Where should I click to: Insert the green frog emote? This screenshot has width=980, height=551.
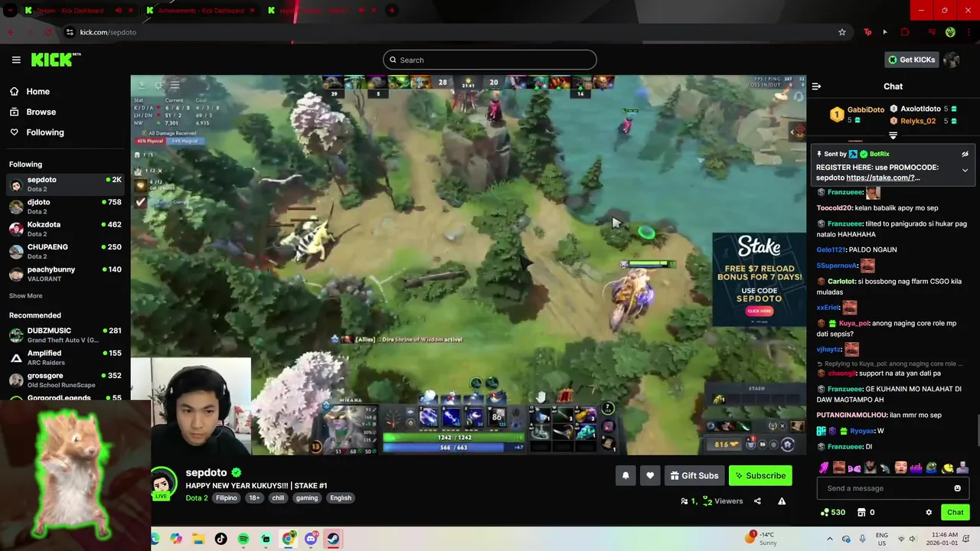[932, 468]
